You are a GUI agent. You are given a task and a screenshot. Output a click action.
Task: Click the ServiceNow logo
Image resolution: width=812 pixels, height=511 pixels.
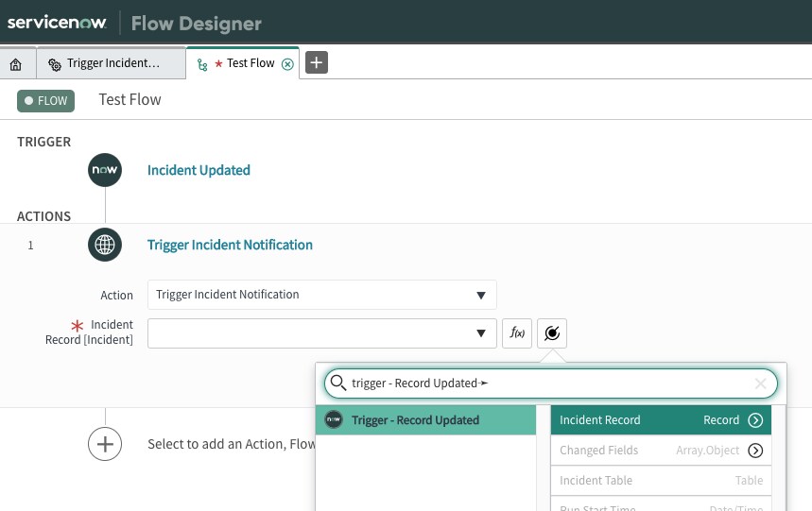click(57, 23)
